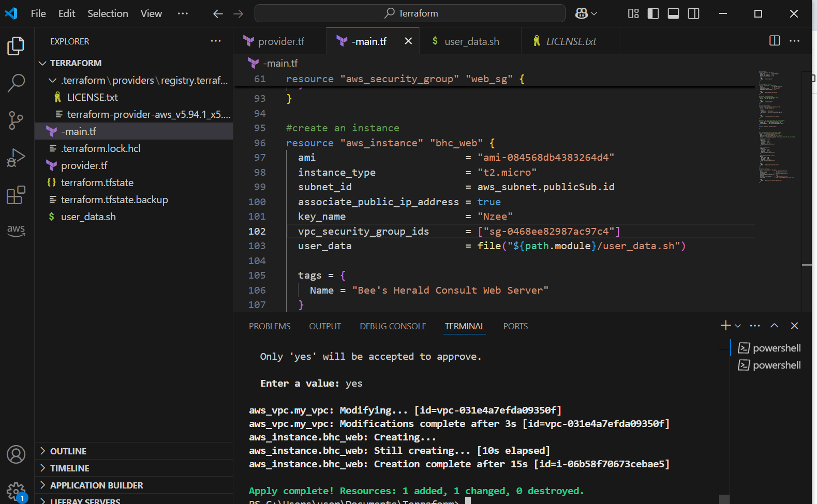The width and height of the screenshot is (817, 504).
Task: Click the Terraform command center search box
Action: (410, 13)
